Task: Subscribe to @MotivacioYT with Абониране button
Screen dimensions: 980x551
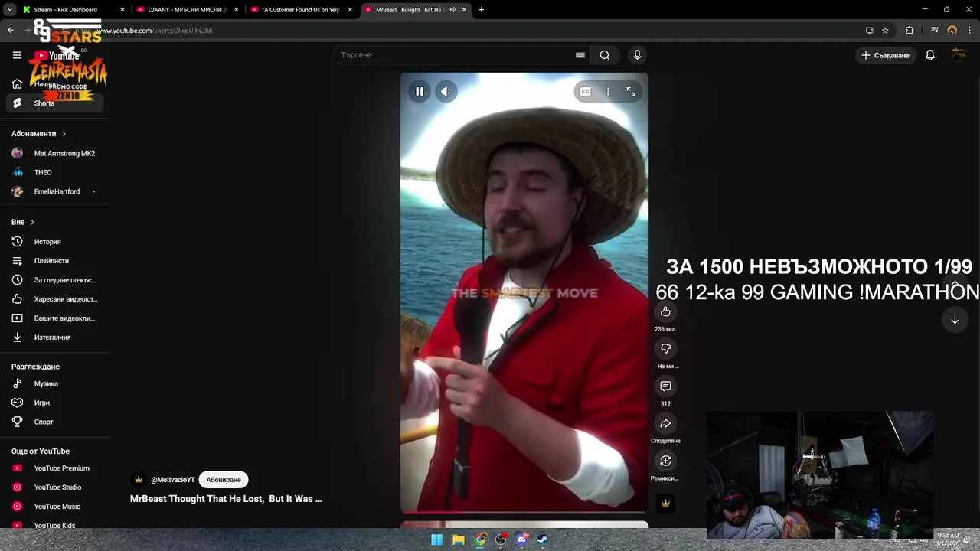Action: 224,480
